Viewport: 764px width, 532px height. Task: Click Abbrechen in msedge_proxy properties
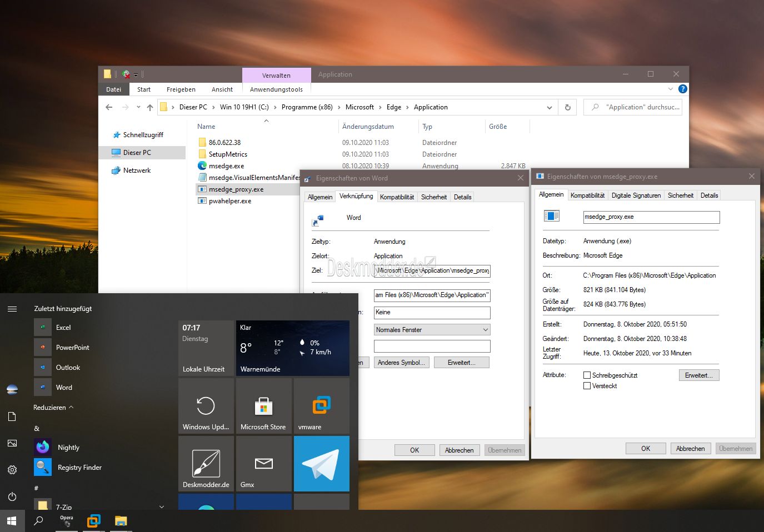(691, 449)
